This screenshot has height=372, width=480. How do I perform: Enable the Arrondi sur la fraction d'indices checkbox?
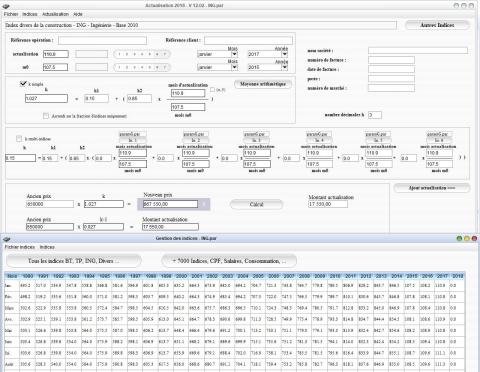point(46,116)
